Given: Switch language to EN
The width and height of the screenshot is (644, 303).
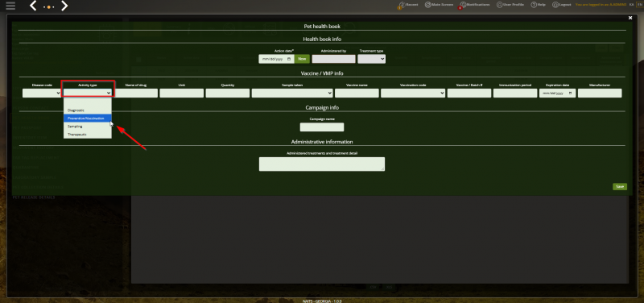Looking at the screenshot, I should tap(639, 5).
